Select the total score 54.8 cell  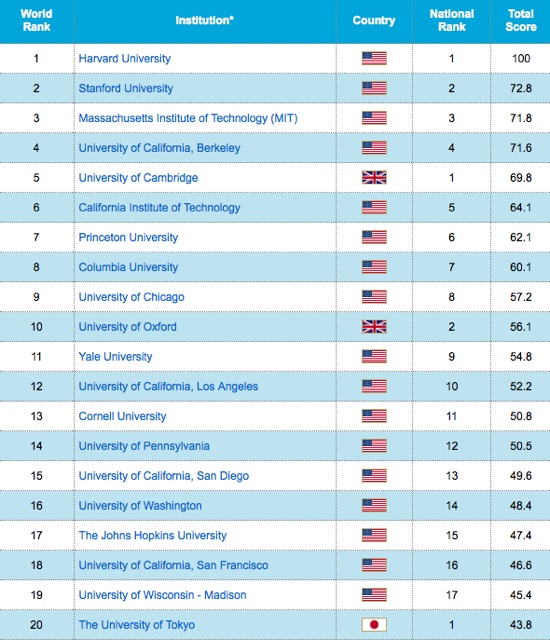click(521, 356)
